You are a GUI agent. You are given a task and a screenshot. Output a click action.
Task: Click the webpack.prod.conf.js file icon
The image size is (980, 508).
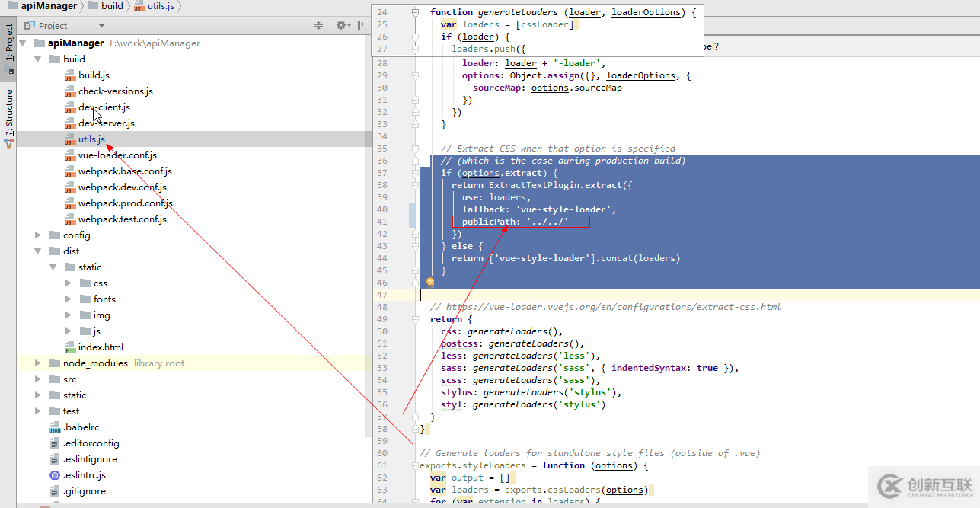point(69,203)
